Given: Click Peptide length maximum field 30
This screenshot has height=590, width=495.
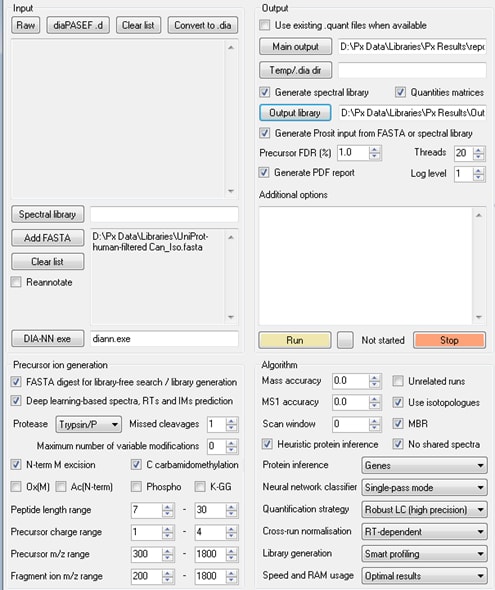Looking at the screenshot, I should pos(211,510).
